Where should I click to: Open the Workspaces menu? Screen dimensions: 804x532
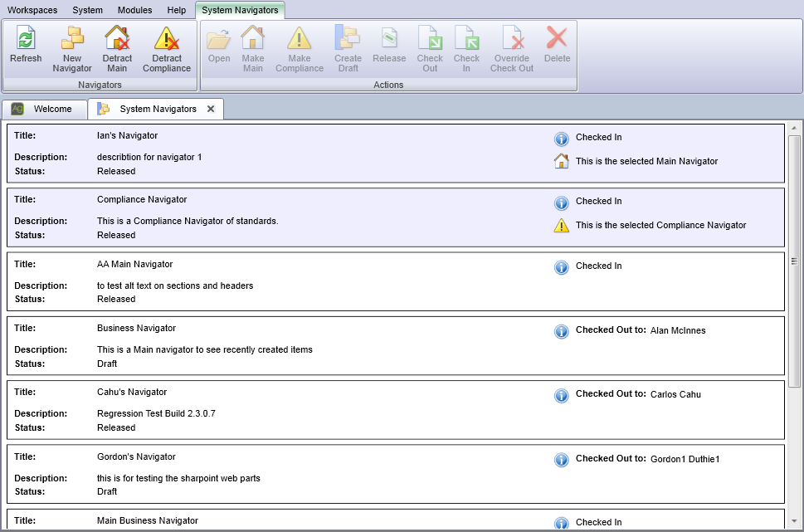pyautogui.click(x=33, y=10)
